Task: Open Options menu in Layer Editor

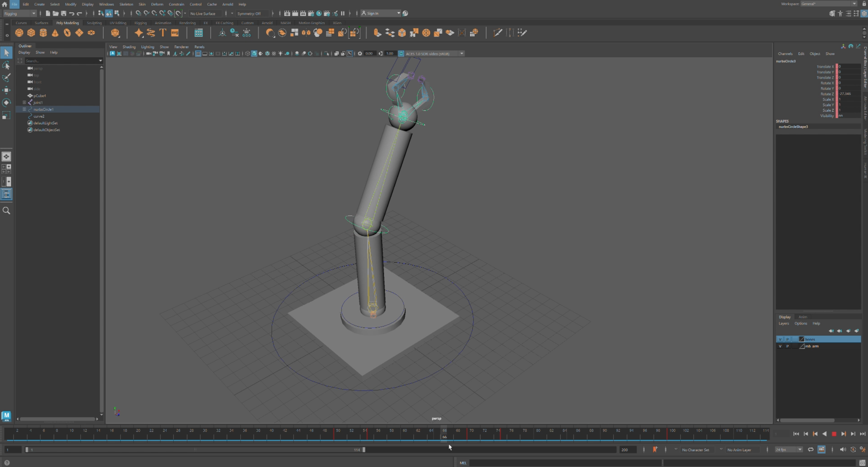Action: [x=800, y=323]
